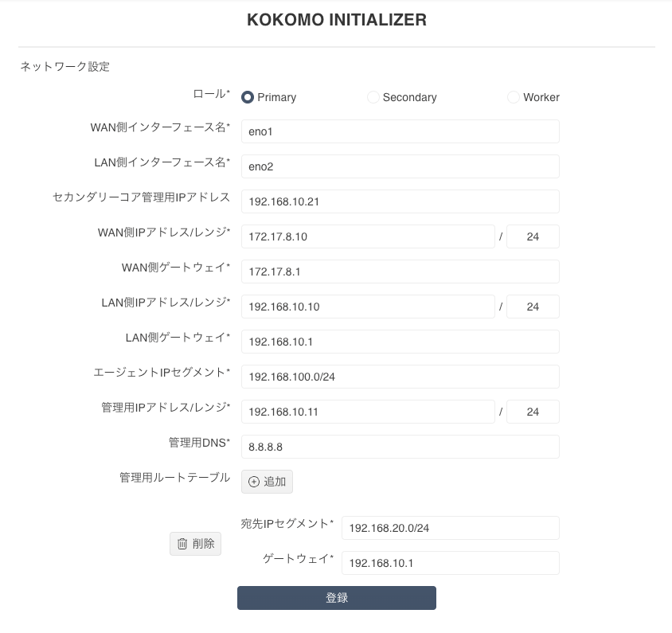Choose the Secondary role option
The image size is (672, 633).
click(373, 97)
